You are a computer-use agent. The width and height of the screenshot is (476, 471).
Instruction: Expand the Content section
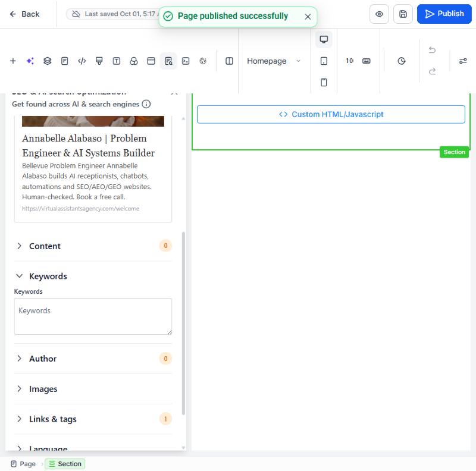[x=93, y=246]
